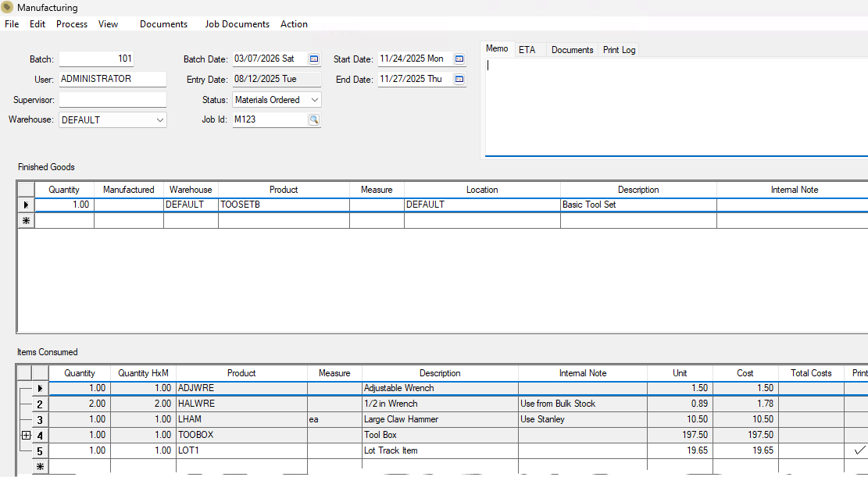The width and height of the screenshot is (868, 477).
Task: Click the Description column header in Items Consumed
Action: (440, 373)
